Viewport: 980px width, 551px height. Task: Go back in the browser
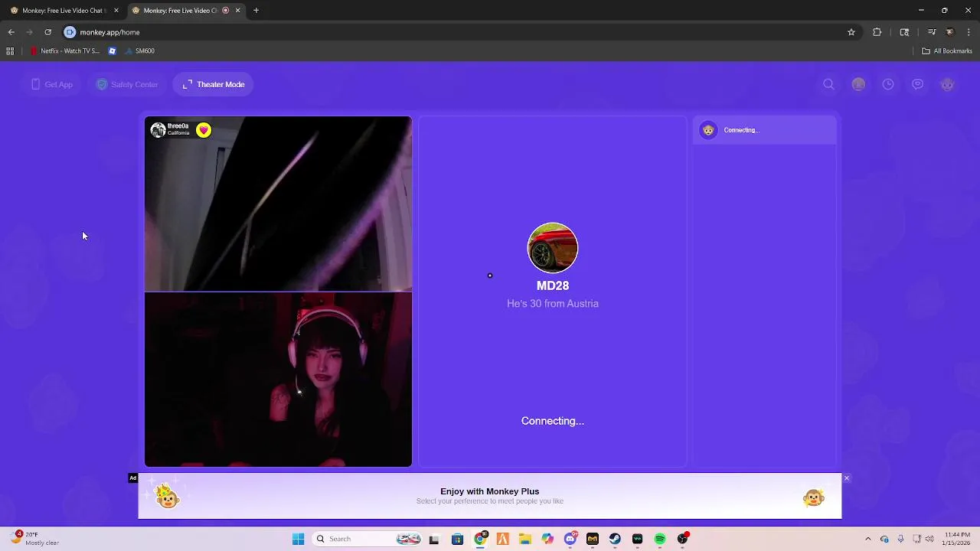[x=11, y=32]
